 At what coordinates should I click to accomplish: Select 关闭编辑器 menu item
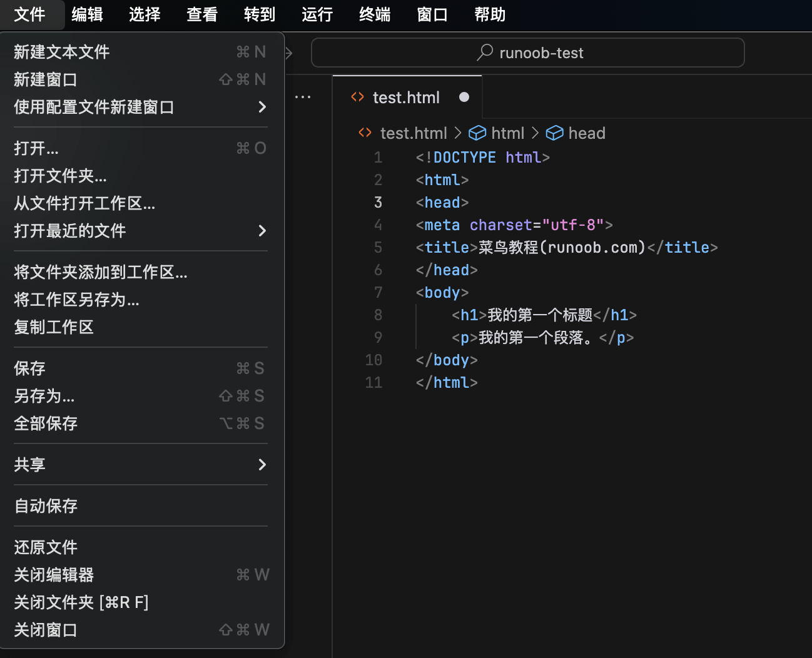[x=54, y=575]
